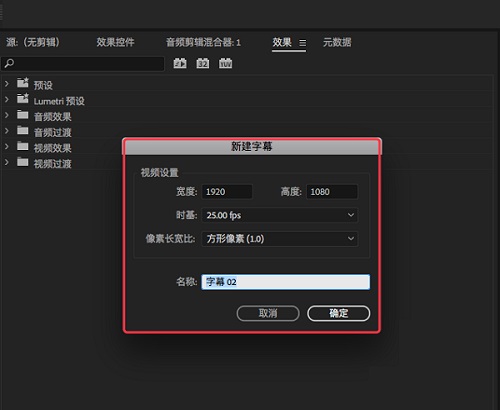Open the 像素长宽比 dropdown
This screenshot has width=500, height=410.
280,239
